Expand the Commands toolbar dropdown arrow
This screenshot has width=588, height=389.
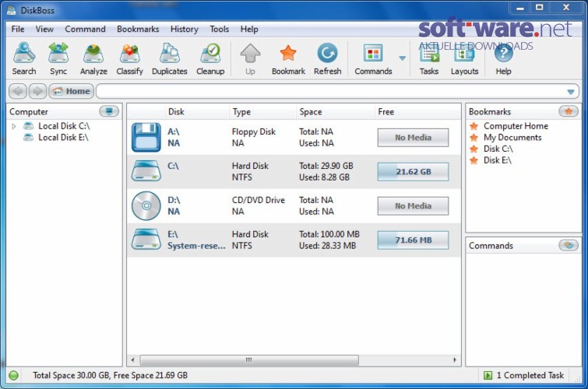click(x=402, y=58)
